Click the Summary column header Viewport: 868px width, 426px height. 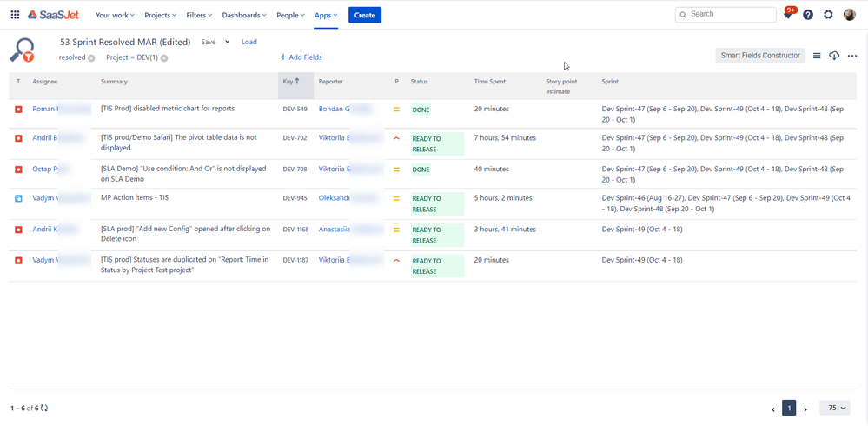point(114,82)
